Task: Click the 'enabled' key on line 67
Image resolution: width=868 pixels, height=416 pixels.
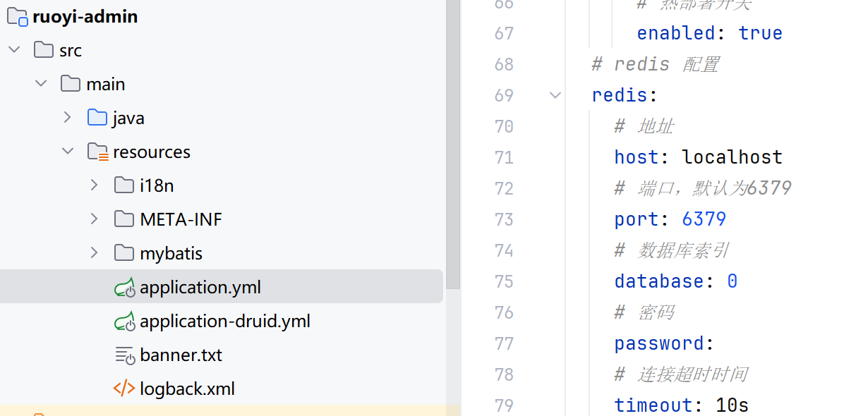Action: coord(676,33)
